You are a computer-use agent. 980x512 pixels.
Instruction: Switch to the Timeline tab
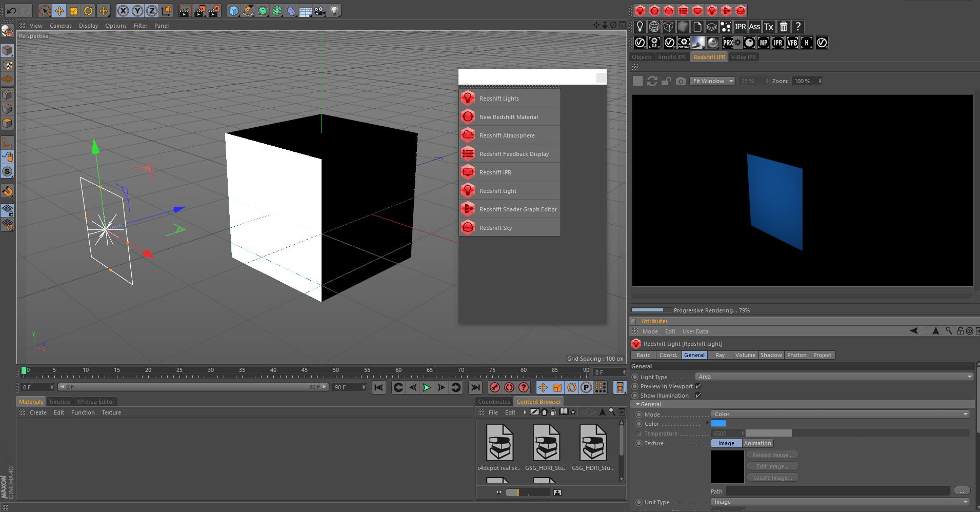point(60,402)
